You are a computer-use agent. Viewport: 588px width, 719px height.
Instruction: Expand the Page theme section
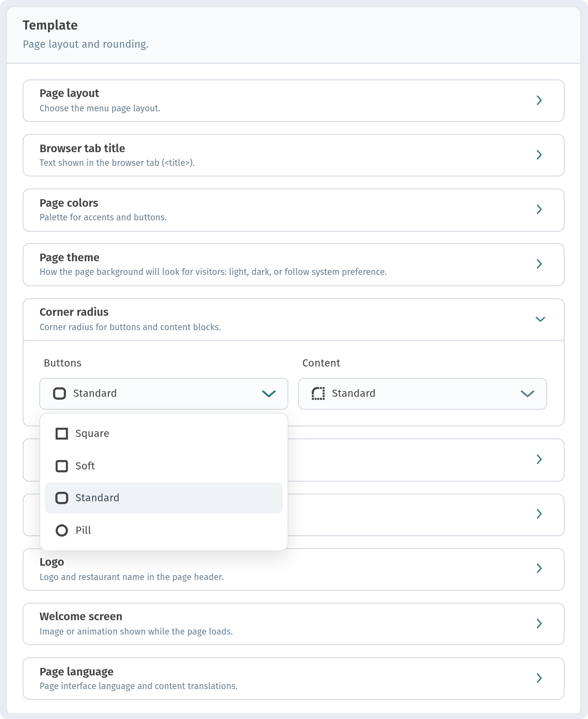pyautogui.click(x=294, y=265)
